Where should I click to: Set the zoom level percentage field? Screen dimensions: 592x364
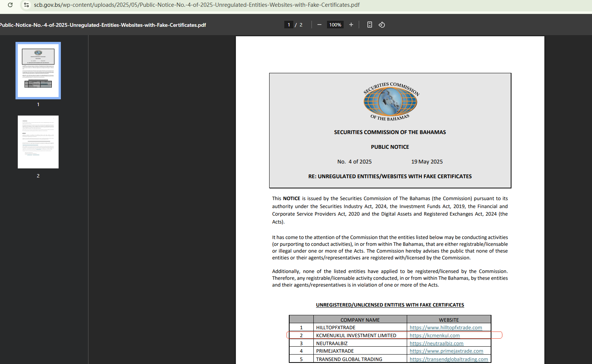[335, 25]
